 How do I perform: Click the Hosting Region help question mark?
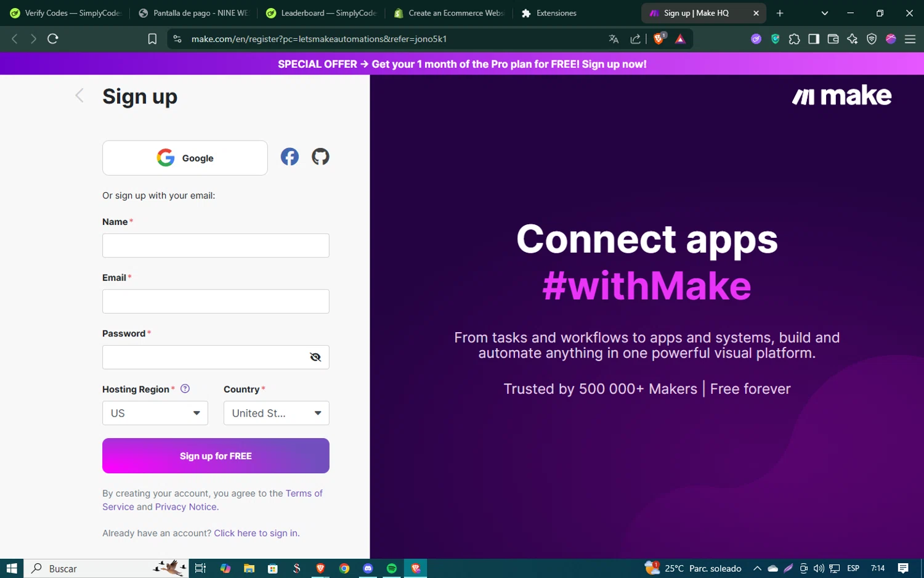185,389
